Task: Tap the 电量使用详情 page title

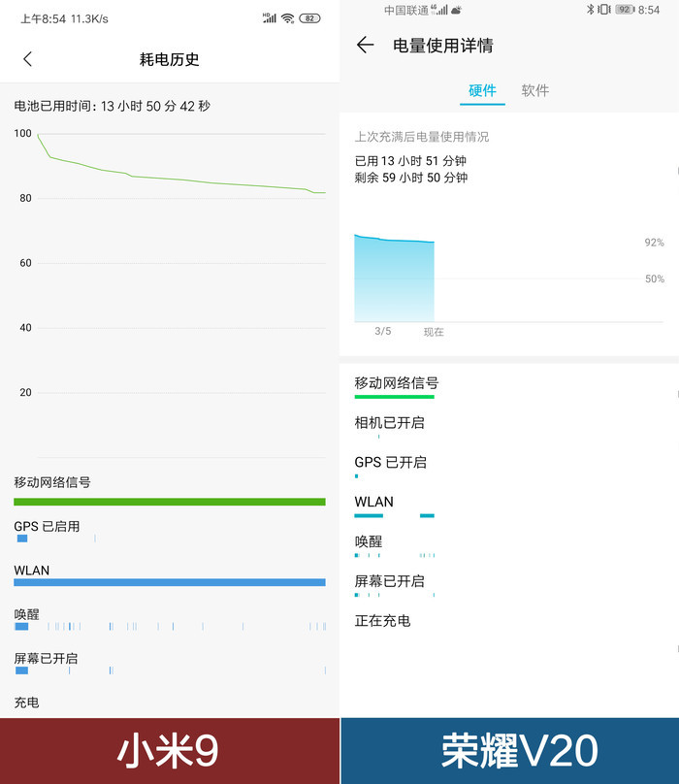Action: click(443, 46)
